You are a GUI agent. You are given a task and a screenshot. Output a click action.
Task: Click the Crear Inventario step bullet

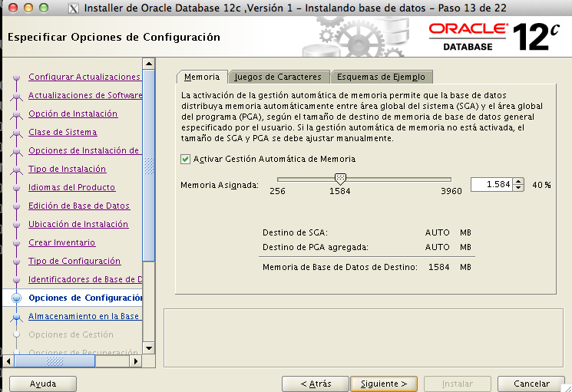point(16,242)
